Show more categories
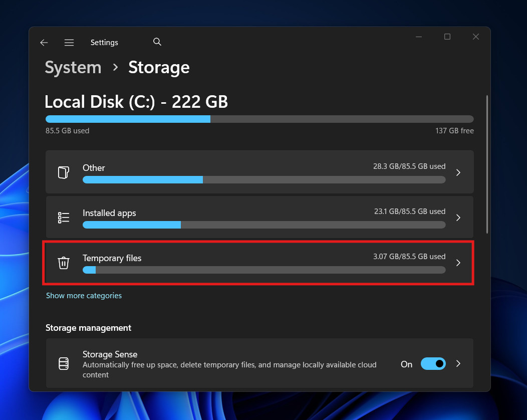The image size is (527, 420). point(84,295)
